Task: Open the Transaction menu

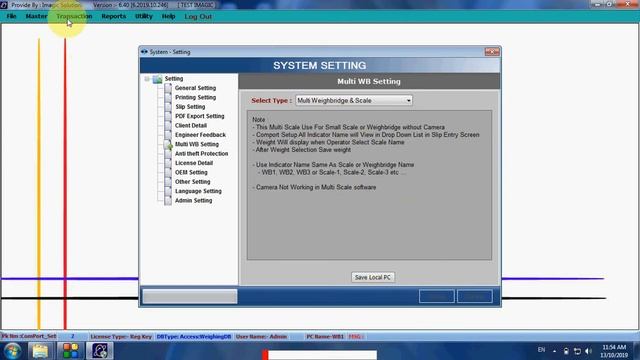Action: coord(74,16)
